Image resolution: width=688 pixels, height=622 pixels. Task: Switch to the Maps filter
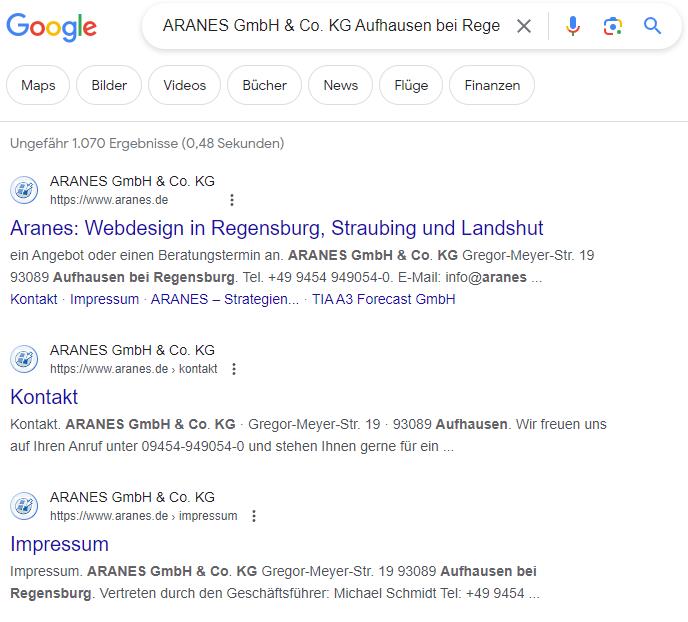click(x=38, y=85)
